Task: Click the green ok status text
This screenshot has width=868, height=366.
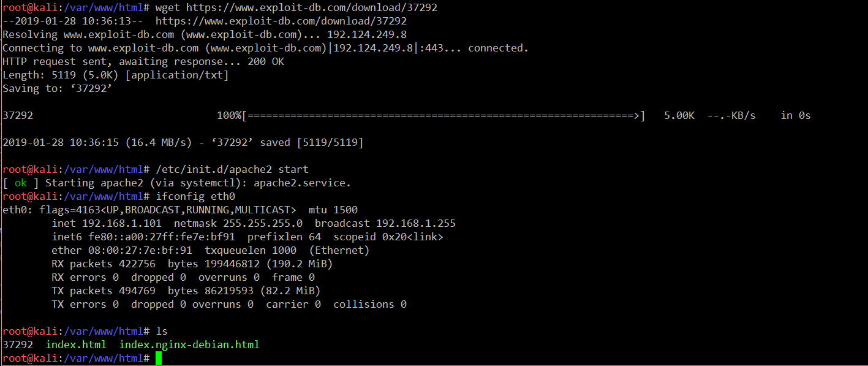Action: coord(21,183)
